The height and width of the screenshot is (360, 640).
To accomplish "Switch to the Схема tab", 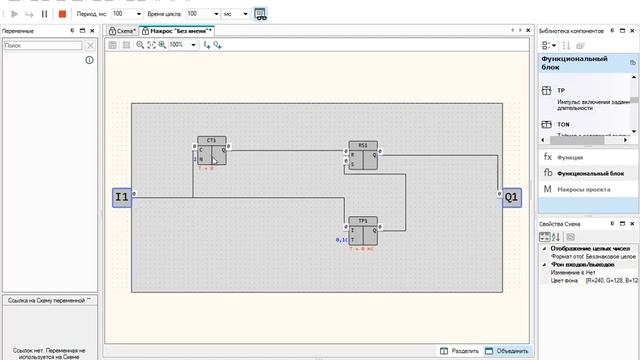I will click(122, 31).
